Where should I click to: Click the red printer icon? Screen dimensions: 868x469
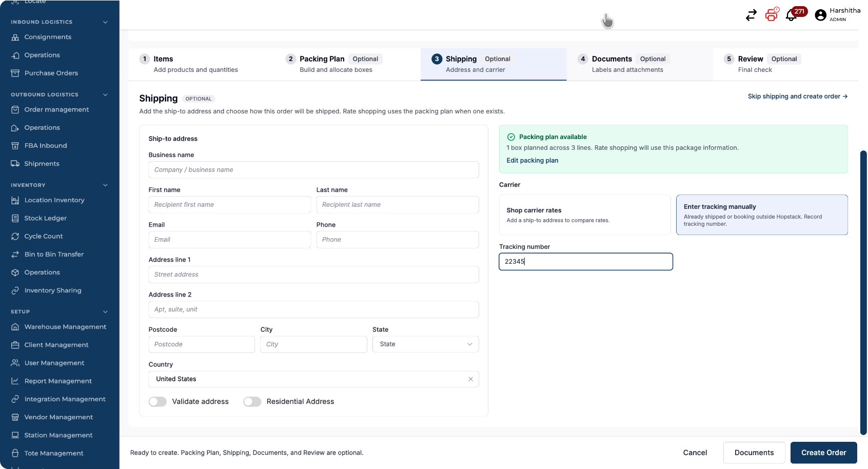771,15
